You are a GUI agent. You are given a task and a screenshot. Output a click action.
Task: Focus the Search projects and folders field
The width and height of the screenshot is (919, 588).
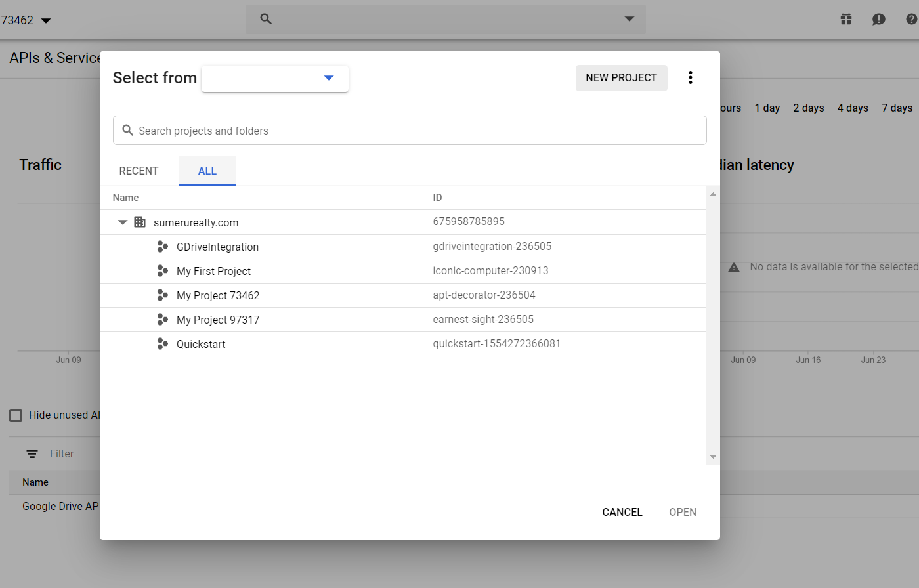(410, 131)
